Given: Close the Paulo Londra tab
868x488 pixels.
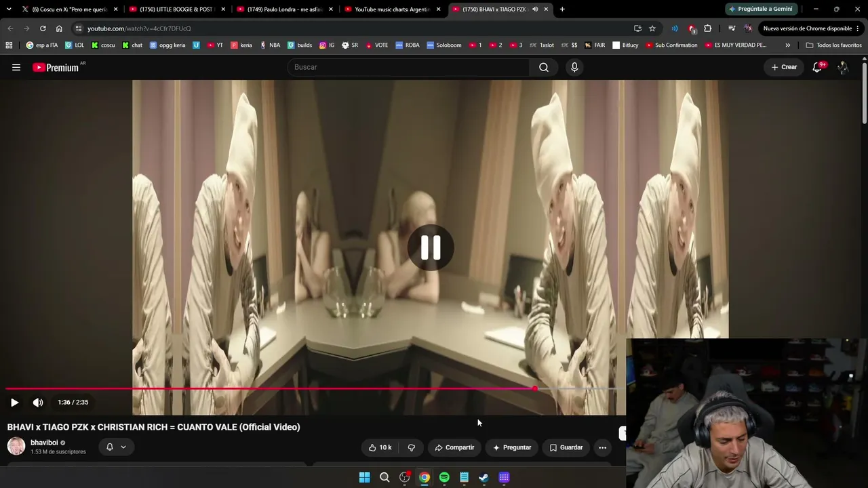Looking at the screenshot, I should (x=331, y=9).
